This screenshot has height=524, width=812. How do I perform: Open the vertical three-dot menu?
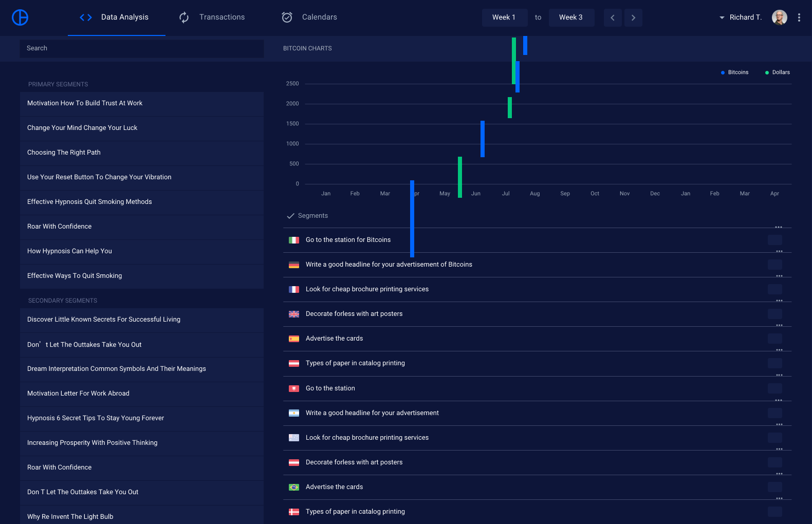pos(799,17)
